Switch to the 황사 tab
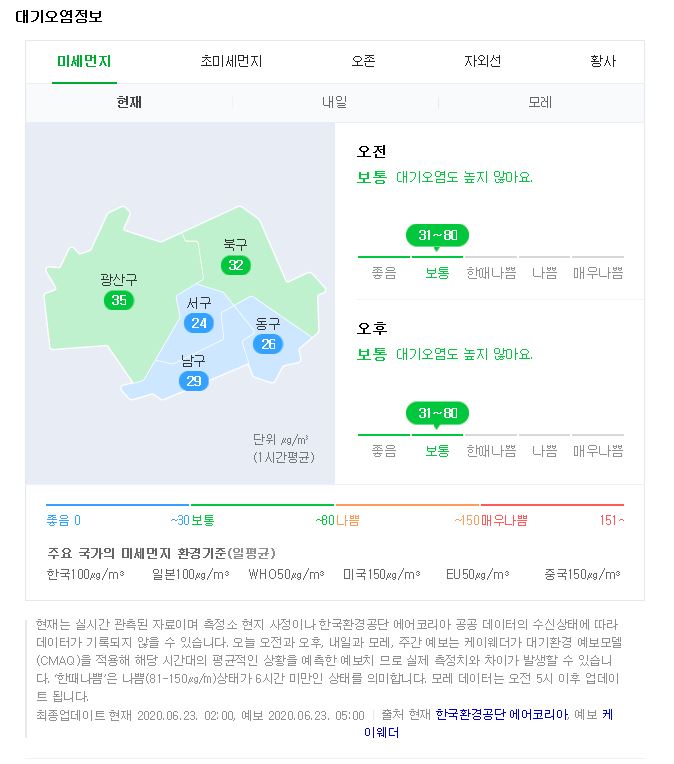 point(603,61)
